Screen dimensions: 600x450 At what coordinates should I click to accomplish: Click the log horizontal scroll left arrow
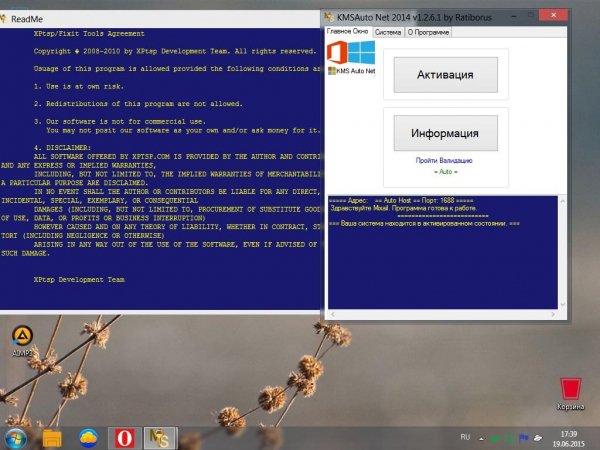[x=333, y=314]
